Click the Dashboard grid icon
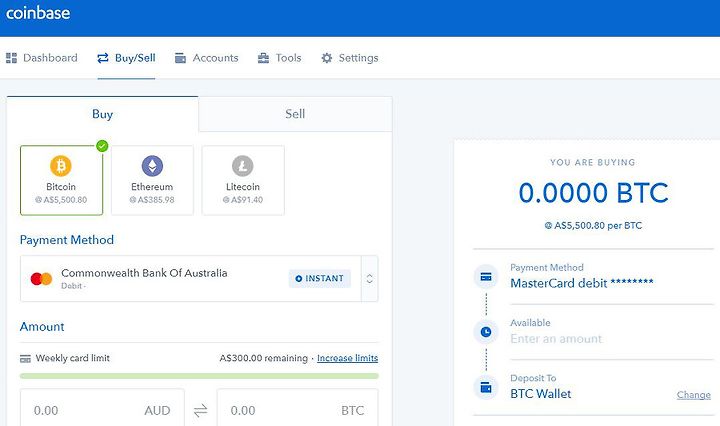The height and width of the screenshot is (426, 720). 11,58
